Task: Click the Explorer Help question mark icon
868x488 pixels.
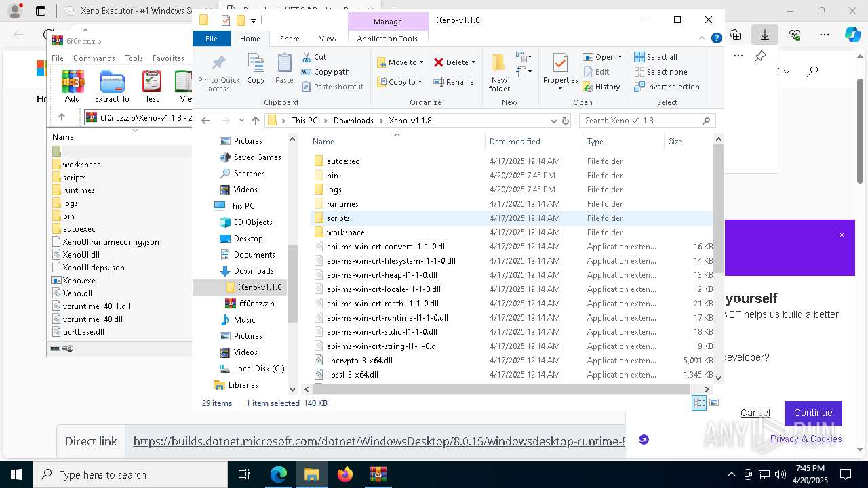Action: pyautogui.click(x=716, y=39)
